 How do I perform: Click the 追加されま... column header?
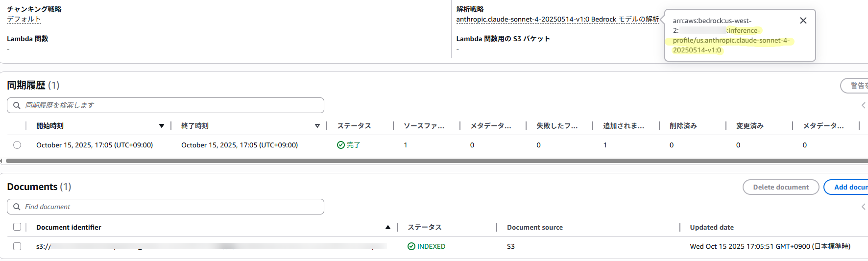click(x=624, y=126)
